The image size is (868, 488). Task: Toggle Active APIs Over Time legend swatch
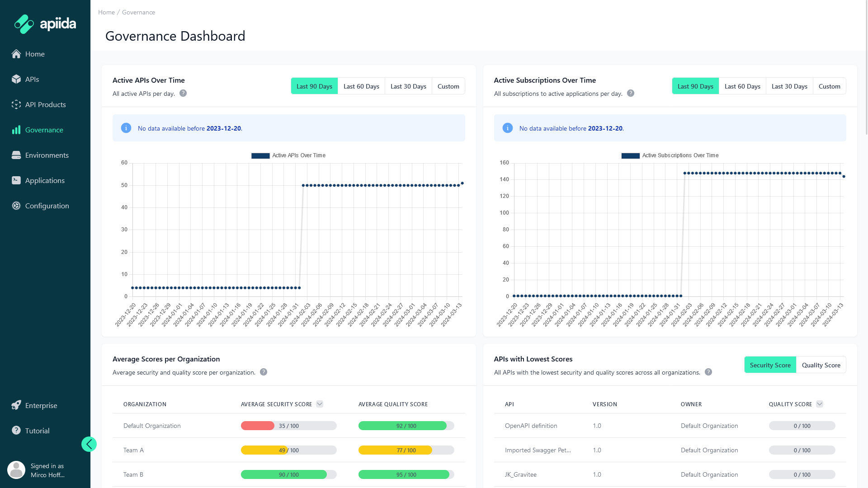(260, 155)
